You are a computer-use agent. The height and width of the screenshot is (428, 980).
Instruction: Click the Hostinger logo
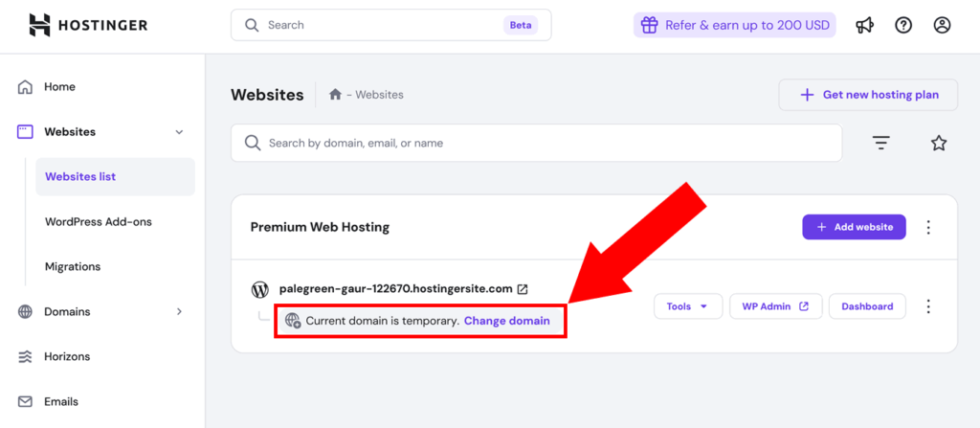point(88,25)
